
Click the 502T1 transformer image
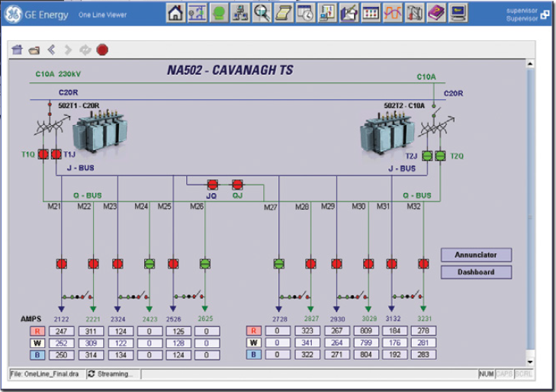[x=101, y=131]
